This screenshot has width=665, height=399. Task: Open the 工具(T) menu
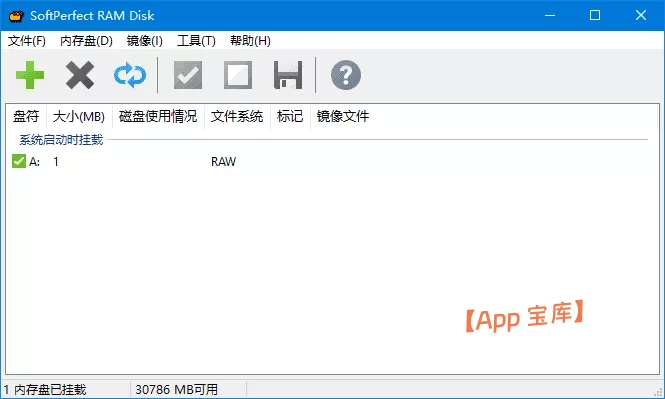coord(196,41)
